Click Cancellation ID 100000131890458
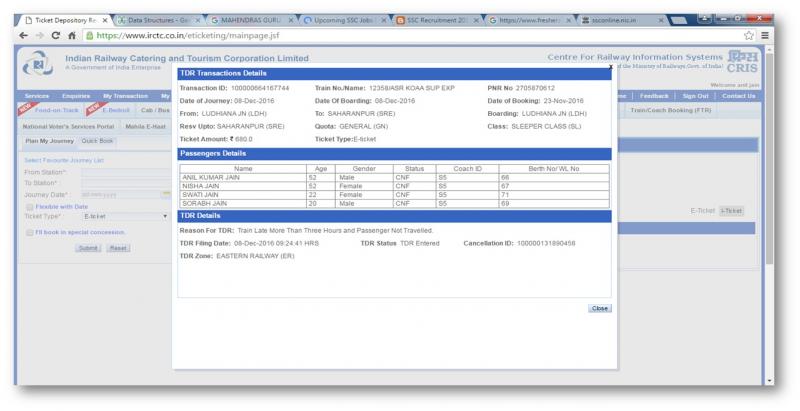Image resolution: width=800 pixels, height=411 pixels. pos(546,243)
